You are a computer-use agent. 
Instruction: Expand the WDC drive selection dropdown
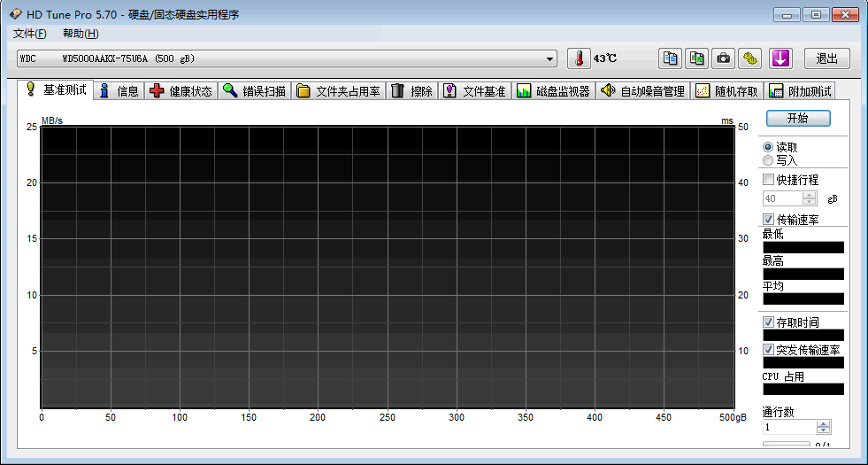click(x=550, y=59)
